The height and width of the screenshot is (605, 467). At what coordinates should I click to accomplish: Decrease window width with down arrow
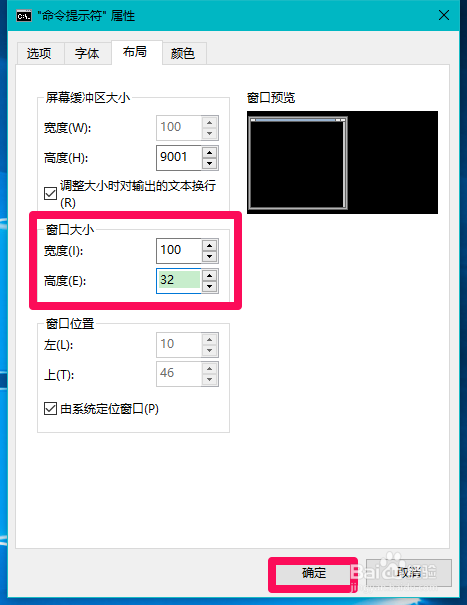click(x=210, y=257)
